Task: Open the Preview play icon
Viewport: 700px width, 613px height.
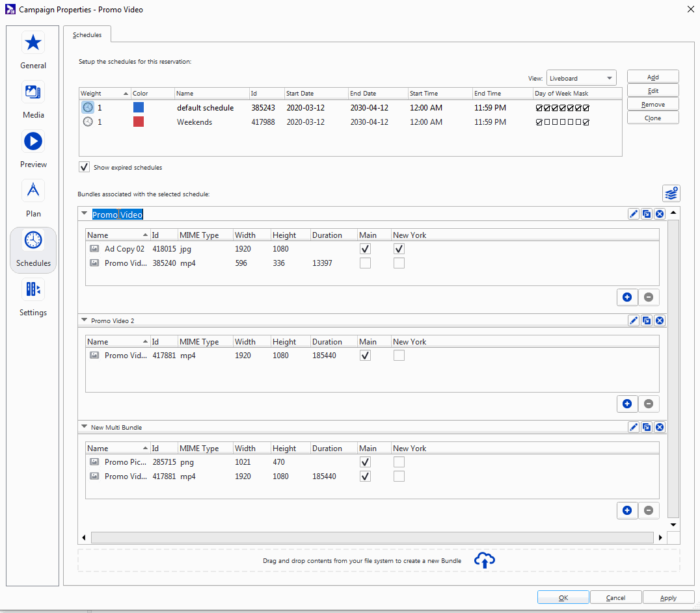Action: click(x=33, y=142)
